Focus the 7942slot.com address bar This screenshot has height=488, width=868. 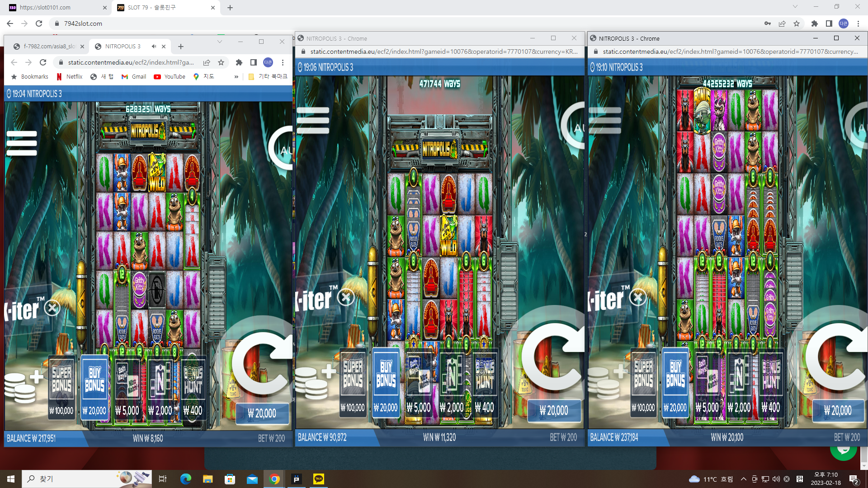tap(407, 23)
